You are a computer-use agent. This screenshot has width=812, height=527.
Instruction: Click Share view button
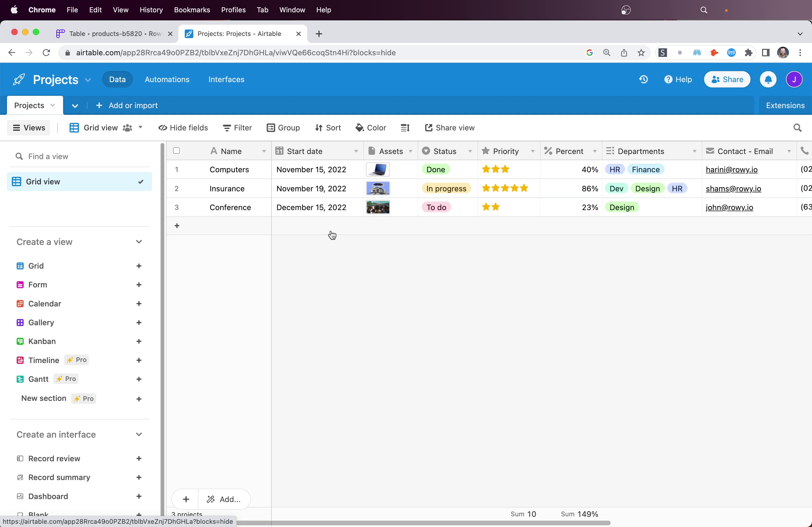(x=450, y=128)
